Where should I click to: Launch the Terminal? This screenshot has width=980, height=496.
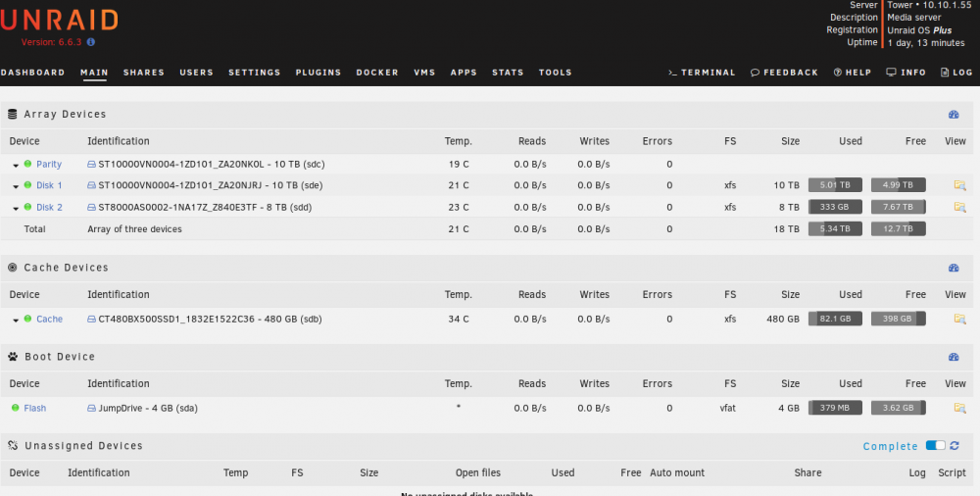click(x=702, y=73)
